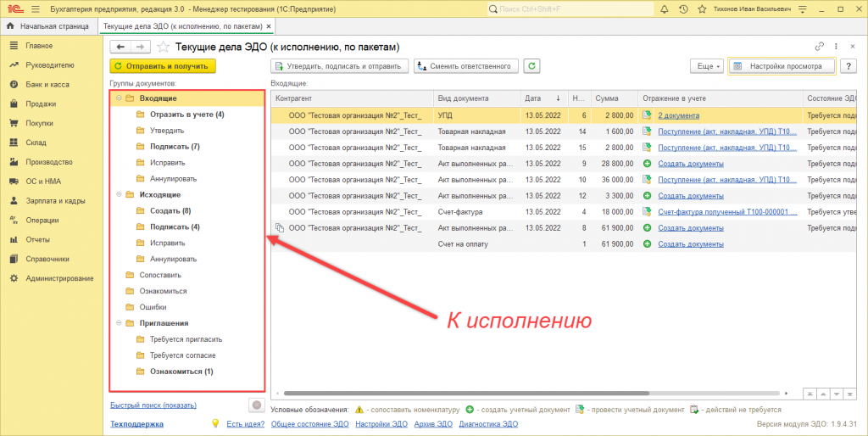
Task: Open window settings icon next to user name
Action: 804,9
